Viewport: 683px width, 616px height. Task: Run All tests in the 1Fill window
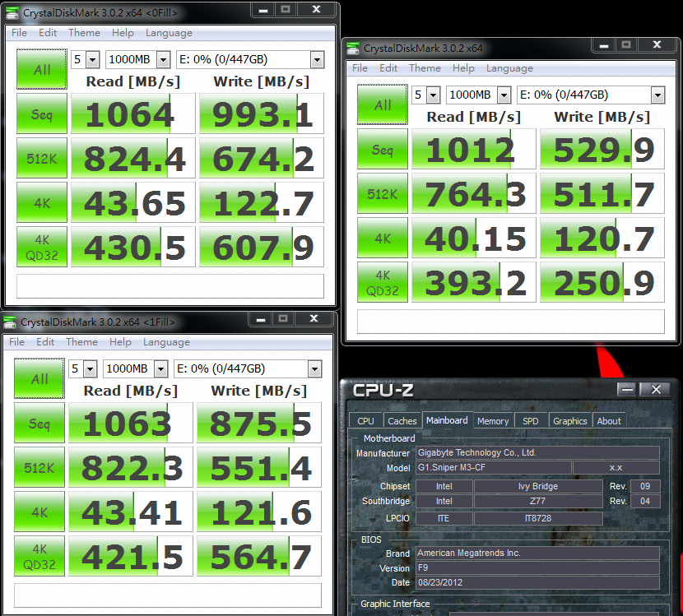point(39,378)
